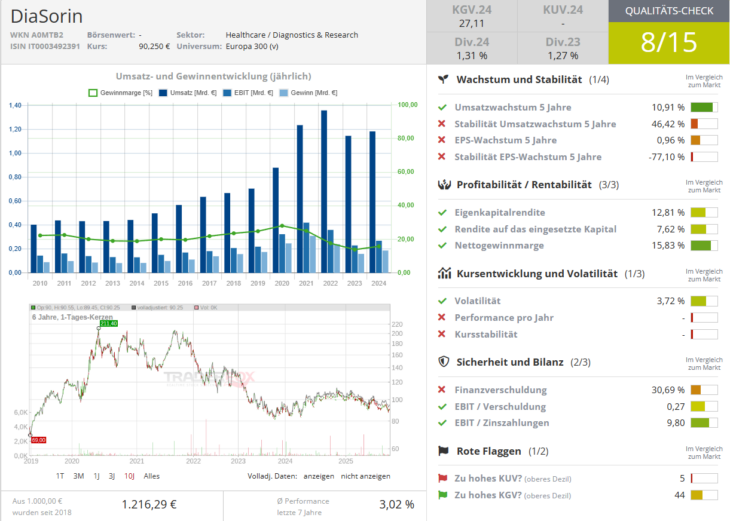Click the red cross beside Performance pro Jahr
The width and height of the screenshot is (730, 521).
442,318
